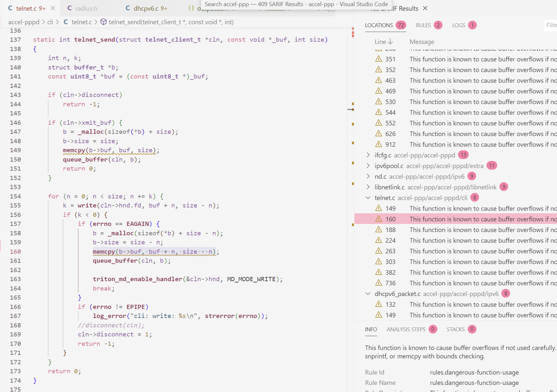This screenshot has width=557, height=392.
Task: Expand the nd.c results group
Action: [368, 176]
